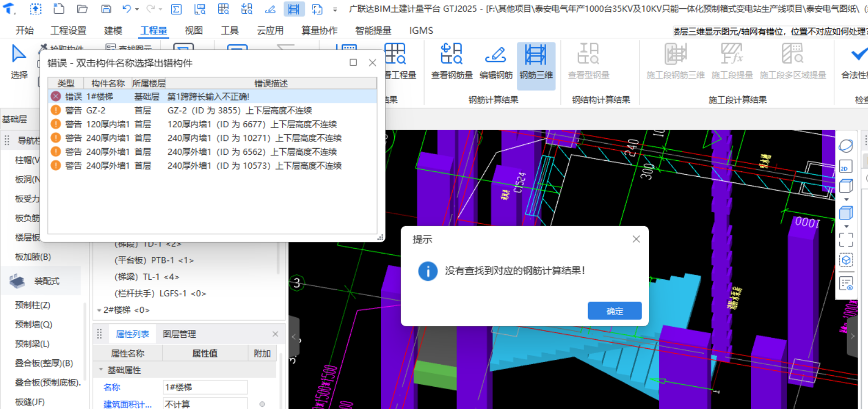Open the 算量协作 ribbon tab
The height and width of the screenshot is (409, 868).
(x=319, y=30)
